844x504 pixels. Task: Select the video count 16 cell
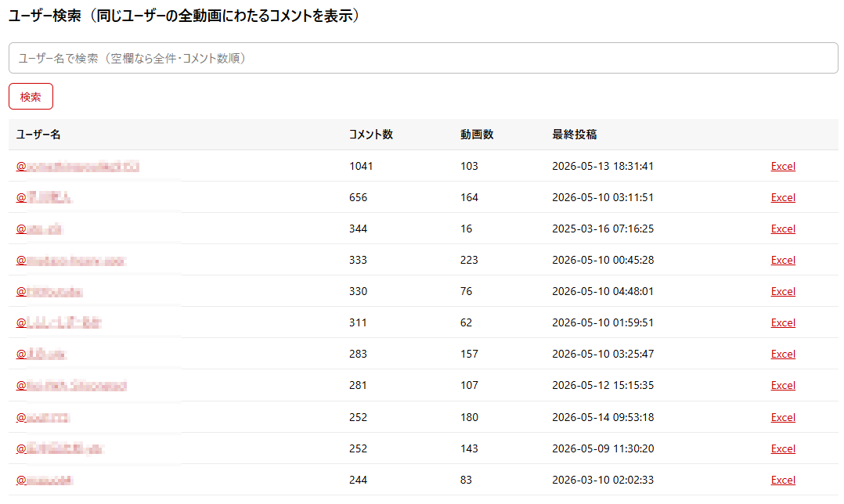466,229
